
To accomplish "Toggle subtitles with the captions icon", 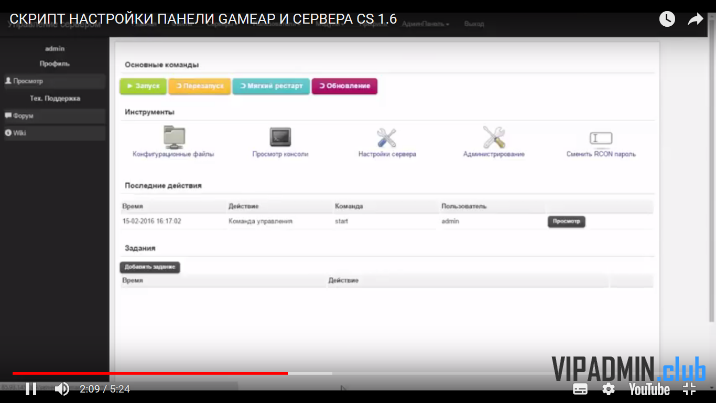I will [x=580, y=389].
